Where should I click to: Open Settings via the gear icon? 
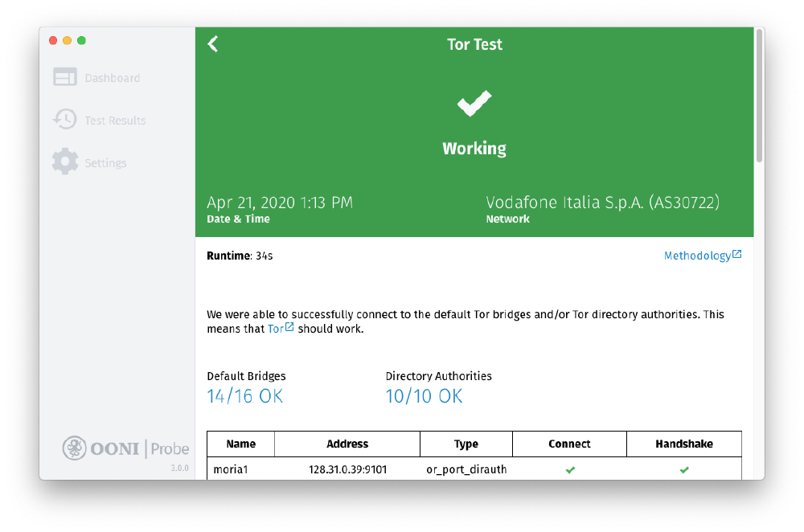(x=65, y=161)
